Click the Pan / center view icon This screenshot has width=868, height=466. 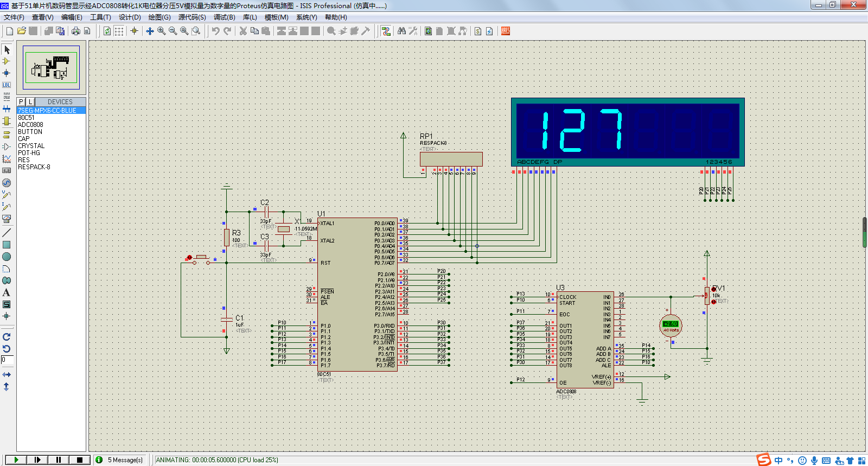[150, 31]
